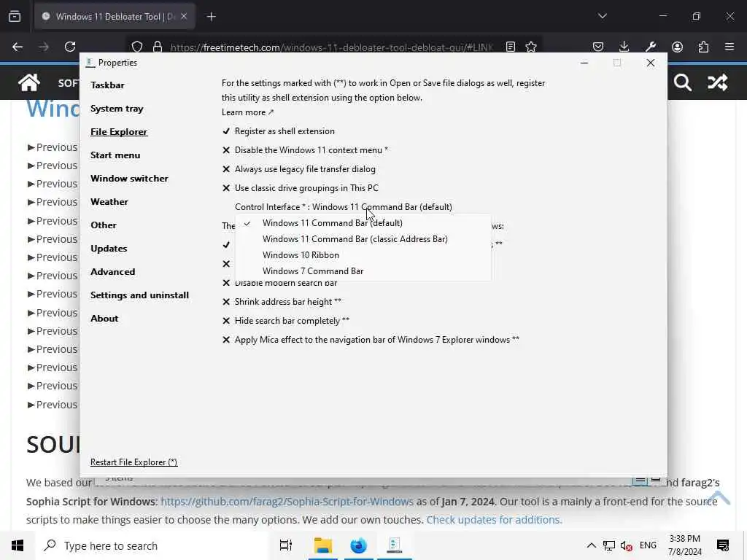Save page to Pocket icon
The height and width of the screenshot is (560, 747).
(x=598, y=47)
